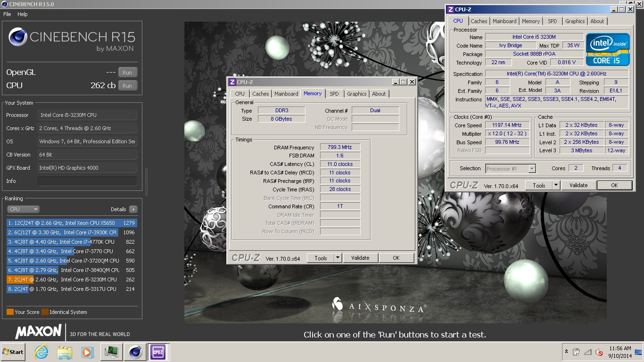Click the Identical System brown swatch
This screenshot has width=644, height=362.
45,312
